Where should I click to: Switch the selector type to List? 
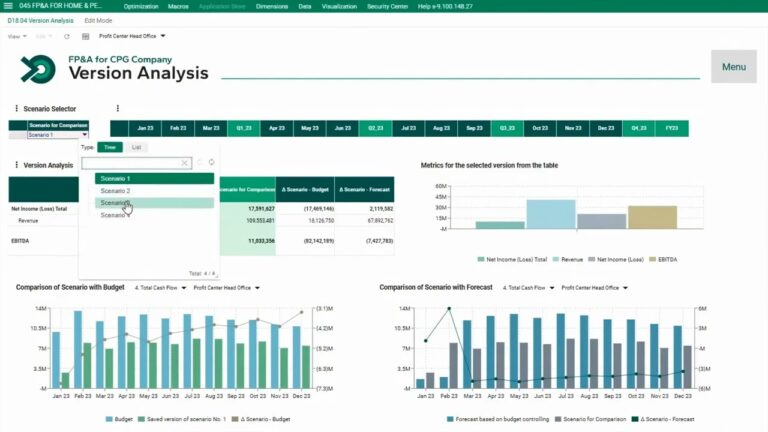pos(136,147)
